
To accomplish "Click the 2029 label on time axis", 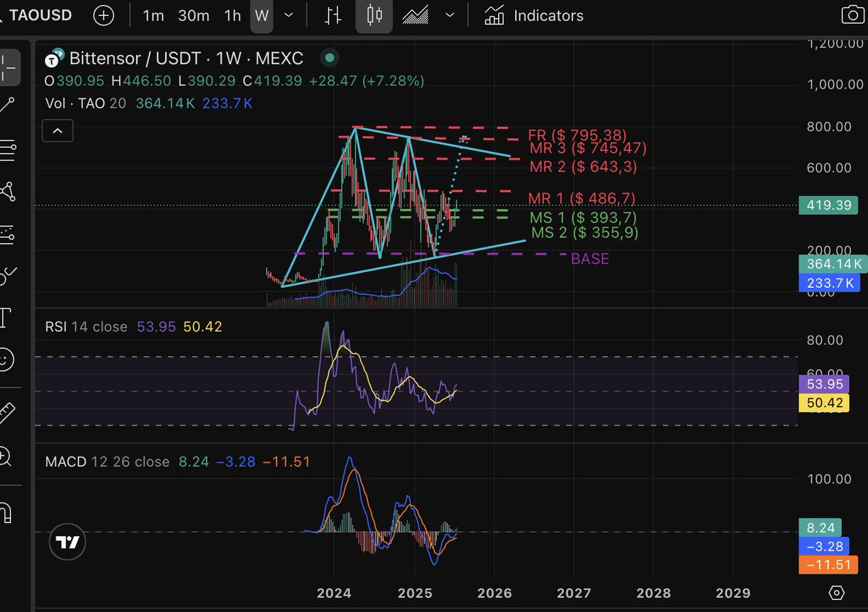I will click(x=733, y=593).
